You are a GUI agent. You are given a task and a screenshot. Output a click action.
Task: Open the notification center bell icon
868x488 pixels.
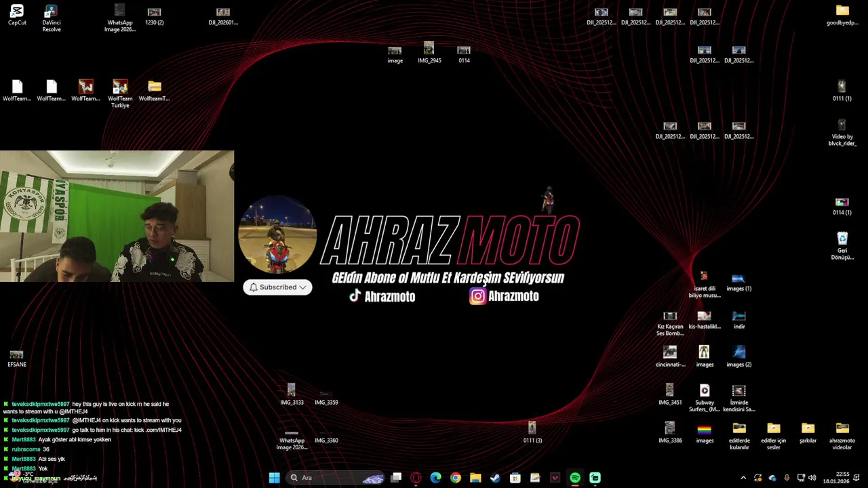pos(856,478)
